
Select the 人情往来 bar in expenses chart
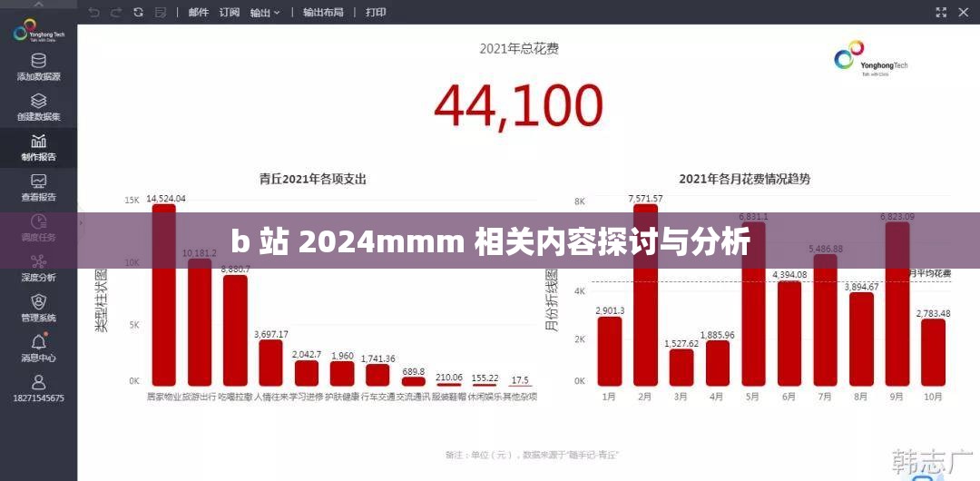270,363
